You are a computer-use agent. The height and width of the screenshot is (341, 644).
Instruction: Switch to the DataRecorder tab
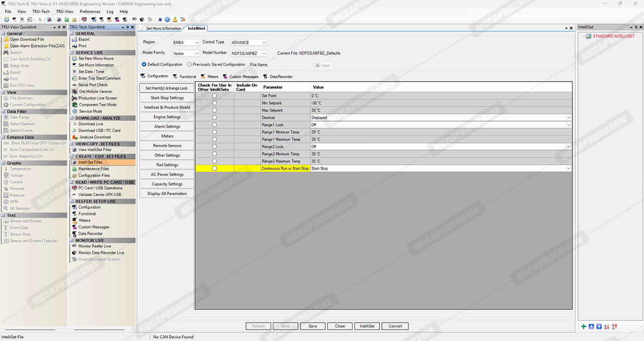pyautogui.click(x=281, y=76)
